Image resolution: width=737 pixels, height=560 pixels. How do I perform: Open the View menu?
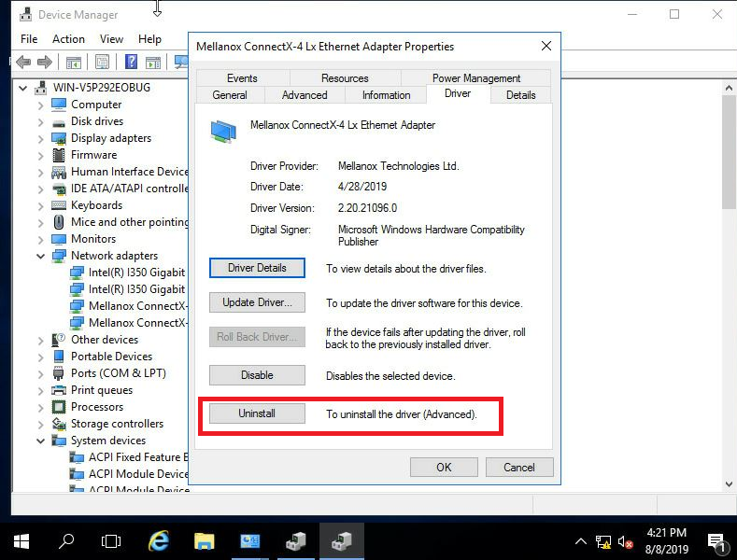(x=111, y=39)
